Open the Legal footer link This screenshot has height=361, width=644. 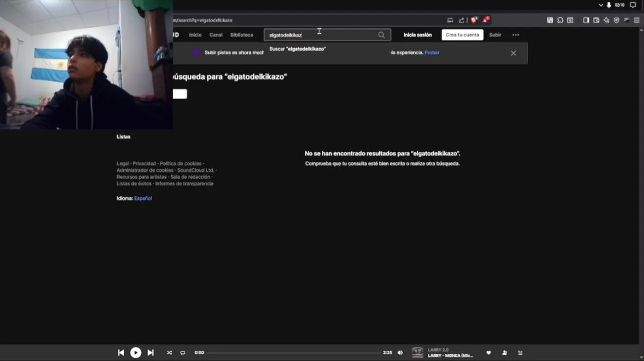click(123, 163)
